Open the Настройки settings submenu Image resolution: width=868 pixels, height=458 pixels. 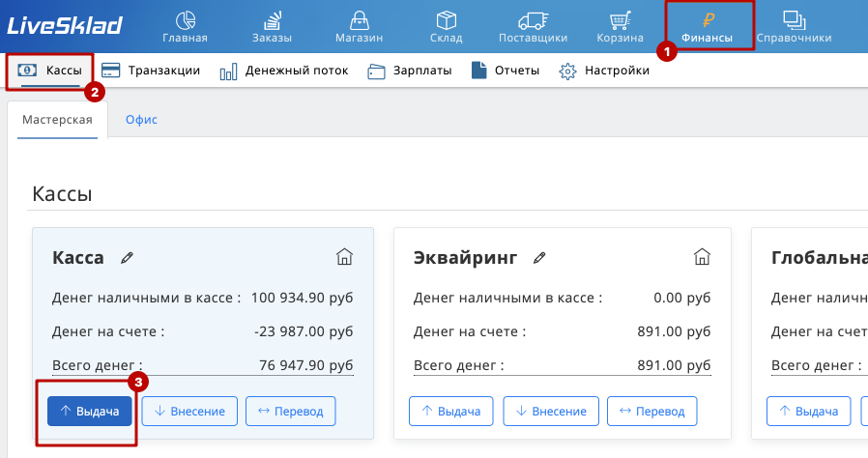pos(604,71)
